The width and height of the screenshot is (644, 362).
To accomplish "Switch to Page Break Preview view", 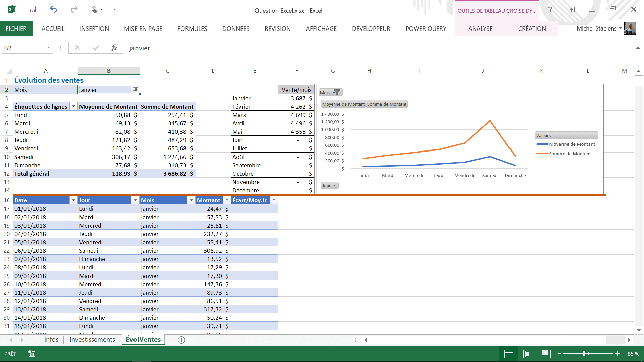I will click(x=546, y=354).
